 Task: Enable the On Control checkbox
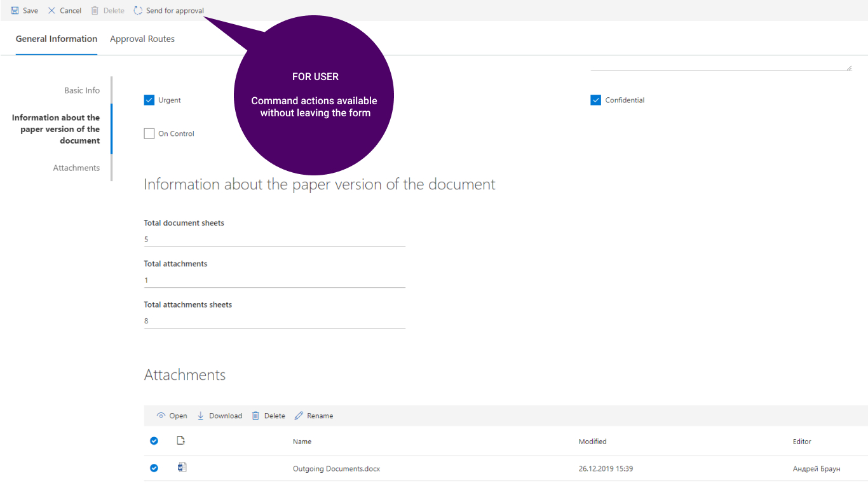coord(149,133)
